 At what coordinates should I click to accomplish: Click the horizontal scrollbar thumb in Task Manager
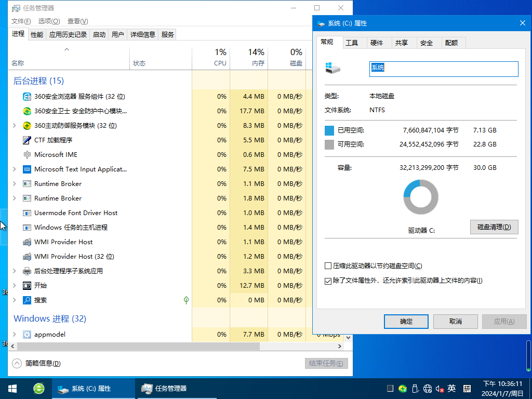(x=138, y=347)
